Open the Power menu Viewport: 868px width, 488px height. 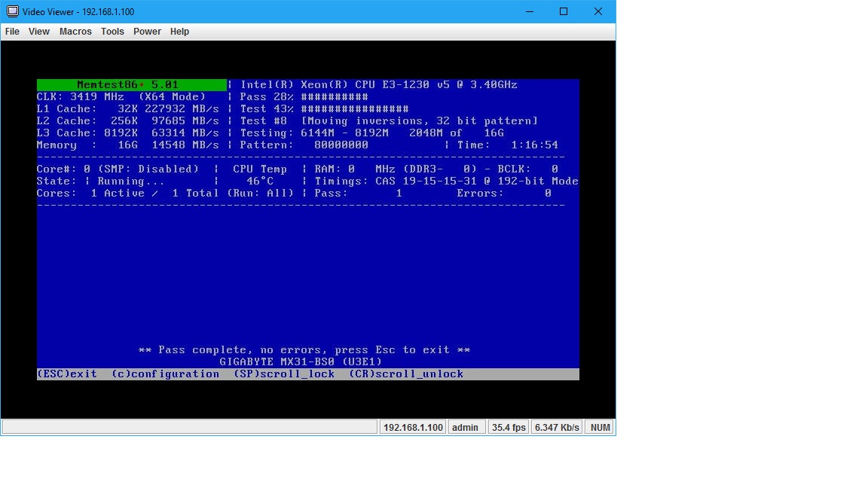coord(147,32)
